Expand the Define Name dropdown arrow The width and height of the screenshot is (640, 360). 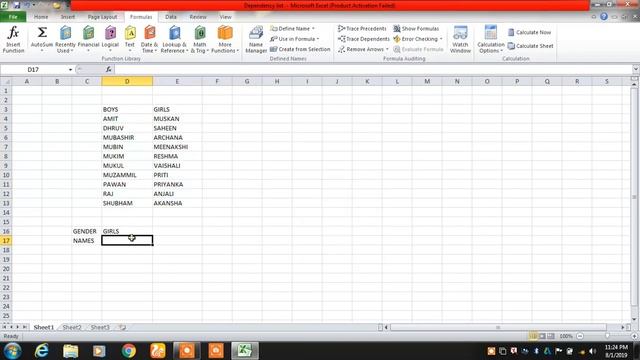point(313,29)
